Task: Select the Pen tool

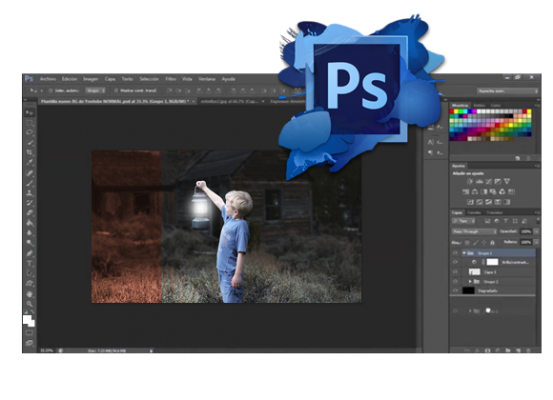Action: pos(30,253)
